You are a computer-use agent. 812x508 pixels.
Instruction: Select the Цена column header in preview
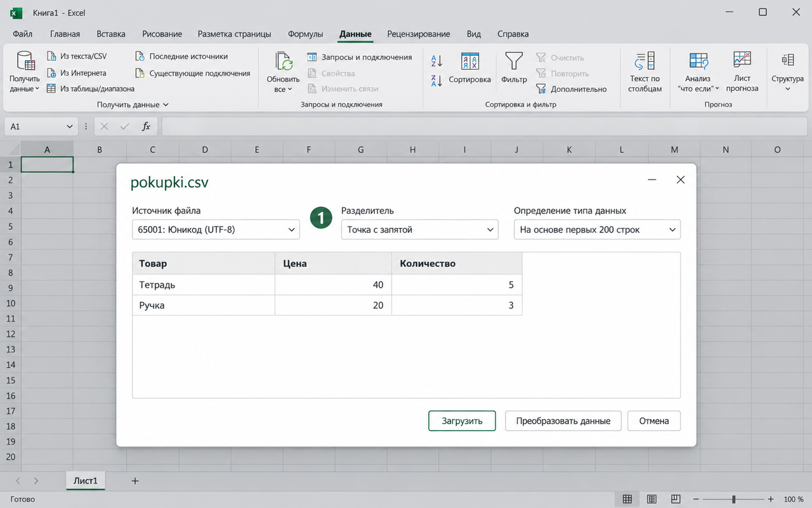(333, 264)
